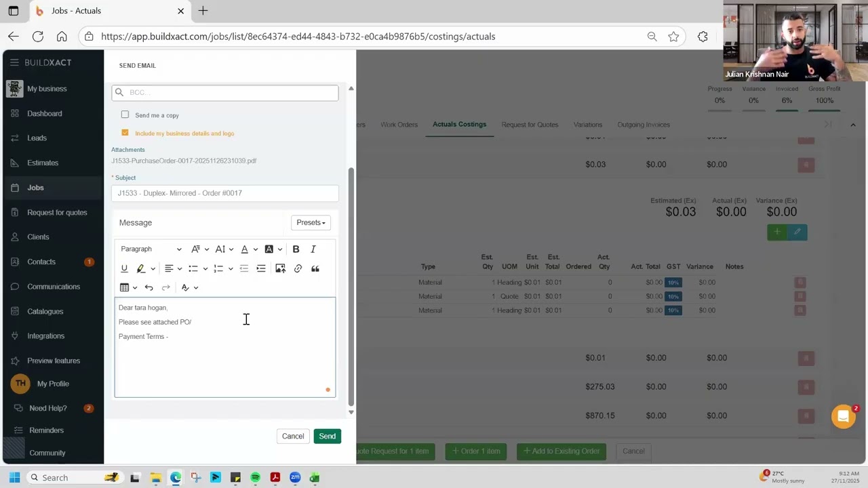
Task: Click into the Subject field
Action: click(225, 193)
